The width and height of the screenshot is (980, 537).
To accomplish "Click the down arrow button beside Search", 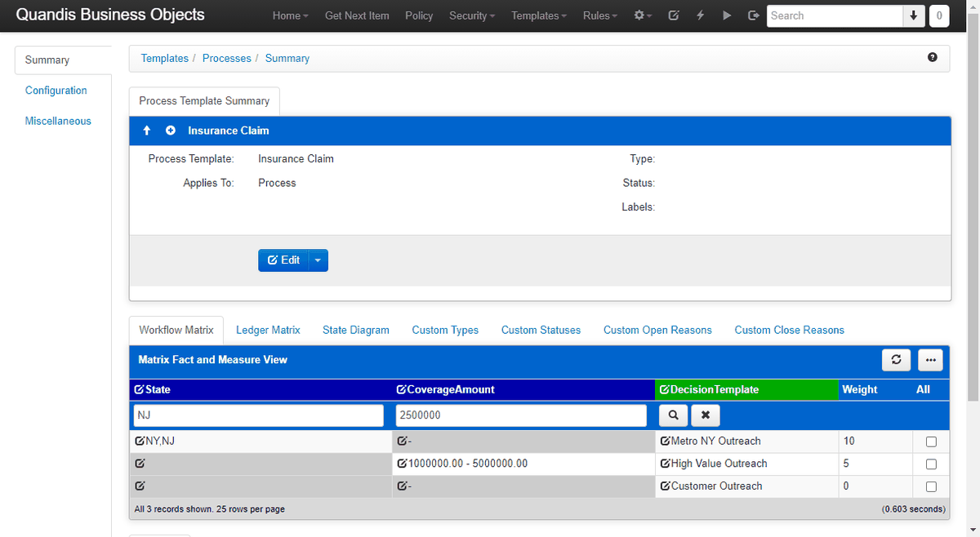I will pos(914,16).
